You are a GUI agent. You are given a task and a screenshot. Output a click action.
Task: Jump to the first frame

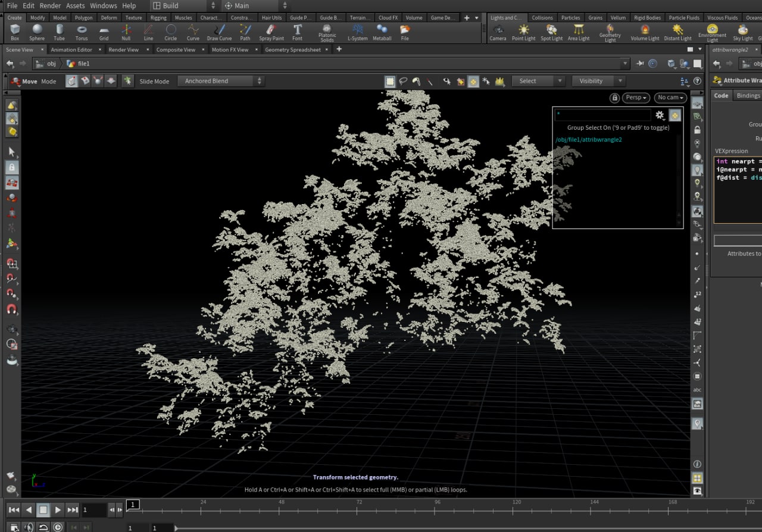(14, 510)
